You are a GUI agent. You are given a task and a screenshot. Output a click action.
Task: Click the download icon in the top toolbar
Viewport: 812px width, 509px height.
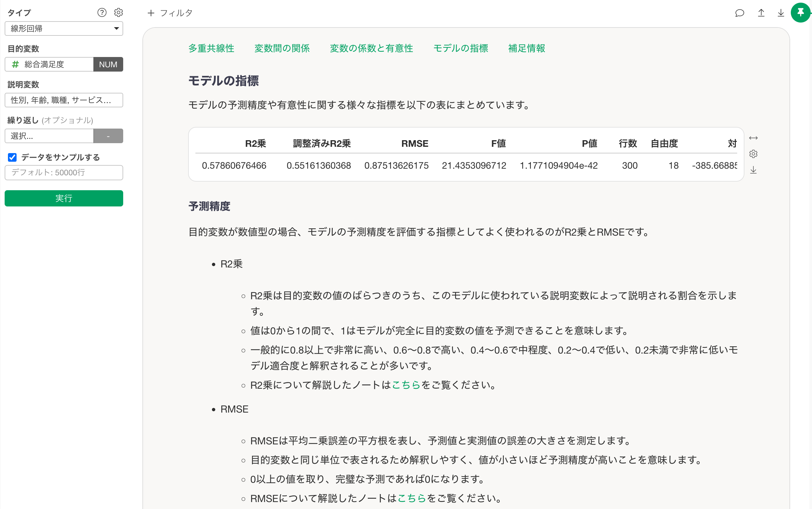click(781, 13)
